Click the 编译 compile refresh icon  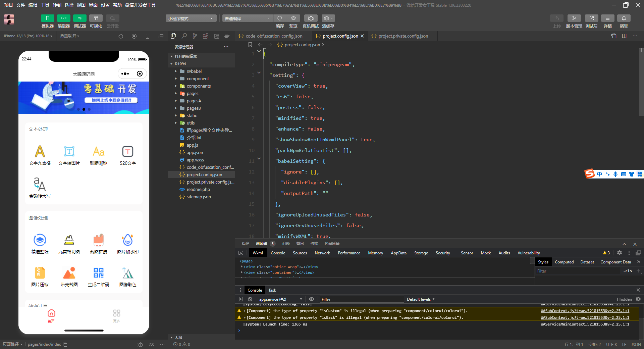pyautogui.click(x=280, y=18)
